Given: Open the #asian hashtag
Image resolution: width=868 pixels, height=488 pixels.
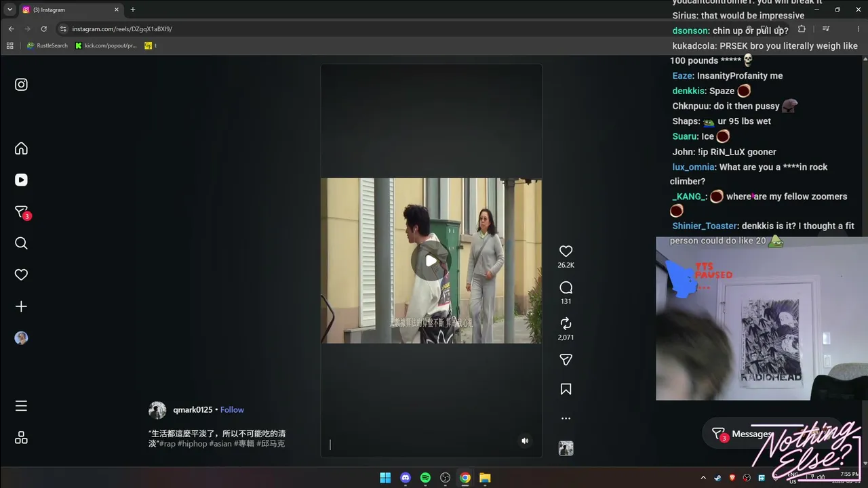Looking at the screenshot, I should [220, 444].
